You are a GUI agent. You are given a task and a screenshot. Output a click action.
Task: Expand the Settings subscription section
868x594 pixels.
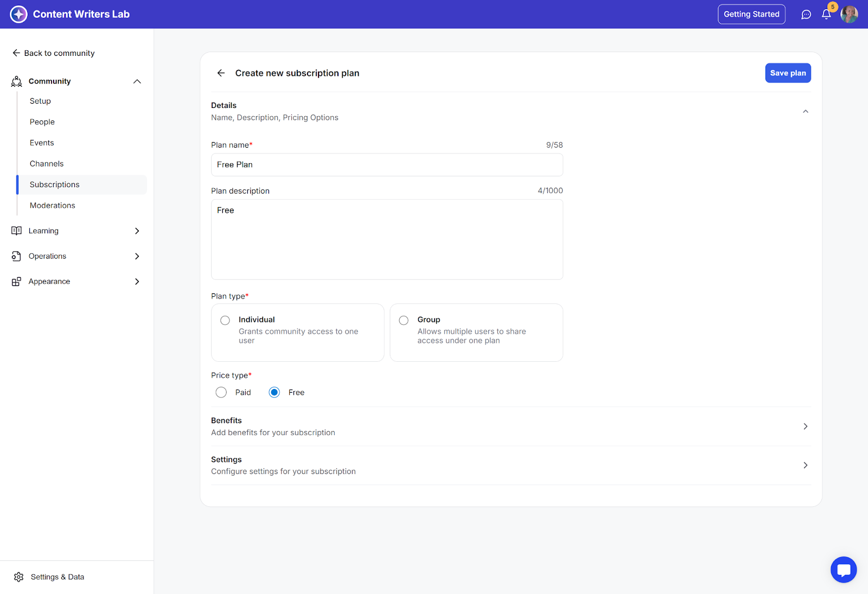click(x=805, y=465)
